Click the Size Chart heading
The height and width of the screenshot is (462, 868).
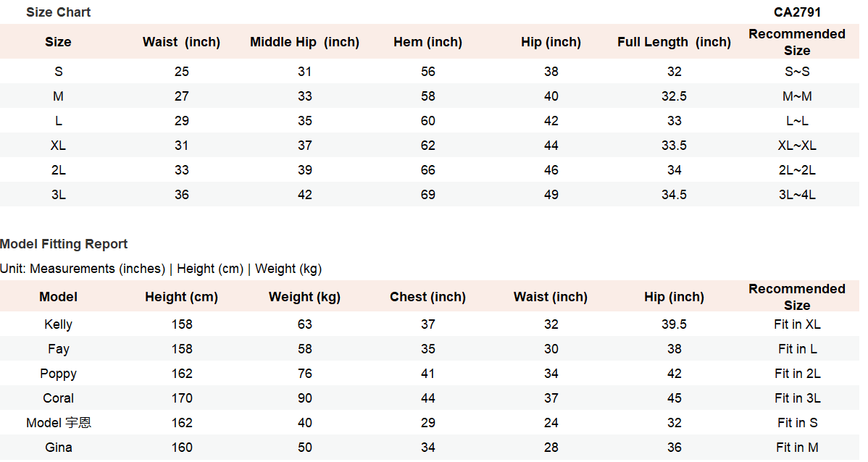tap(58, 12)
